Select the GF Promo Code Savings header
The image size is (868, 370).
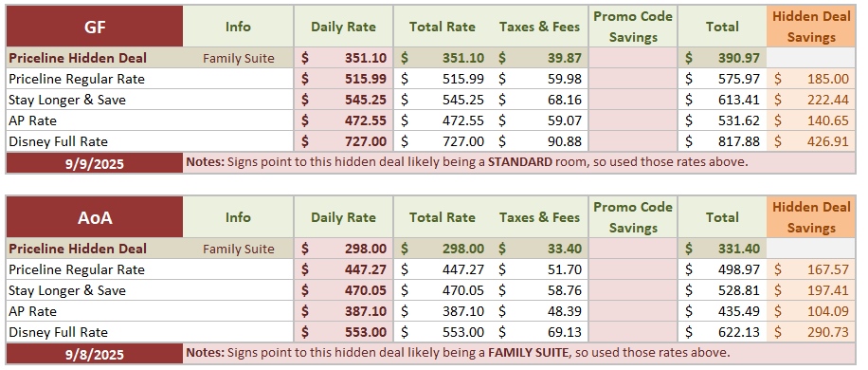633,27
